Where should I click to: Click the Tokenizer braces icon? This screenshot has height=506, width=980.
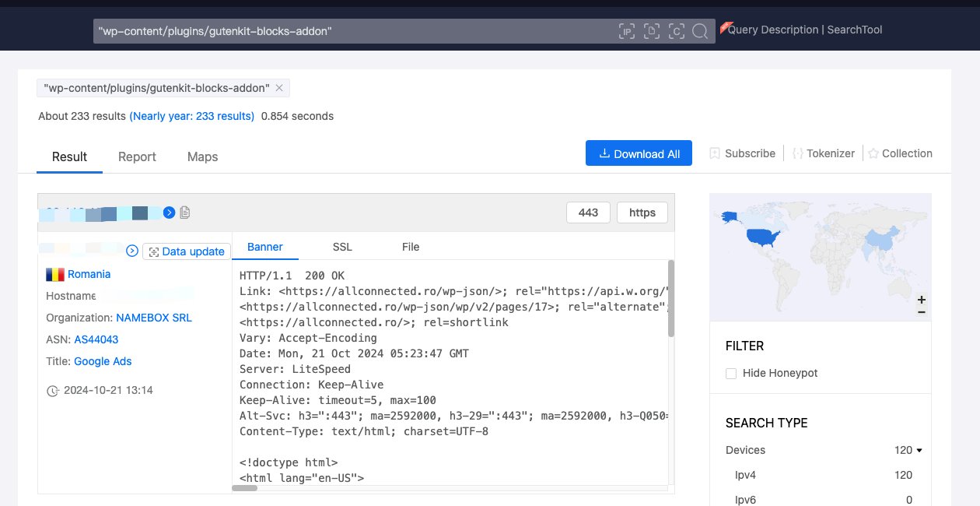click(x=797, y=153)
